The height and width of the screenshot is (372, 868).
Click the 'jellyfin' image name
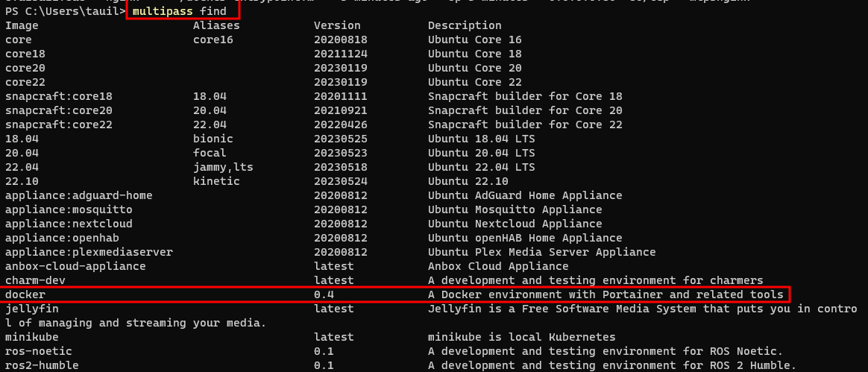pyautogui.click(x=31, y=309)
